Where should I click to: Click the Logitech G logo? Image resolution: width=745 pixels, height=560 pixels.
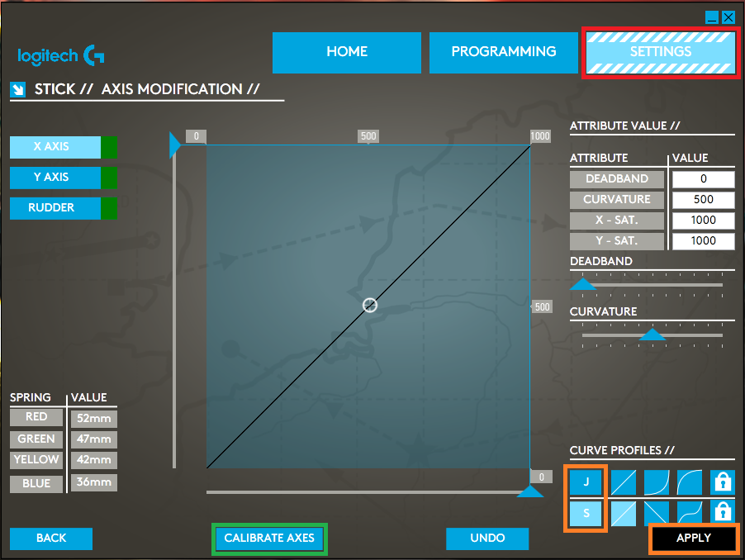click(61, 55)
